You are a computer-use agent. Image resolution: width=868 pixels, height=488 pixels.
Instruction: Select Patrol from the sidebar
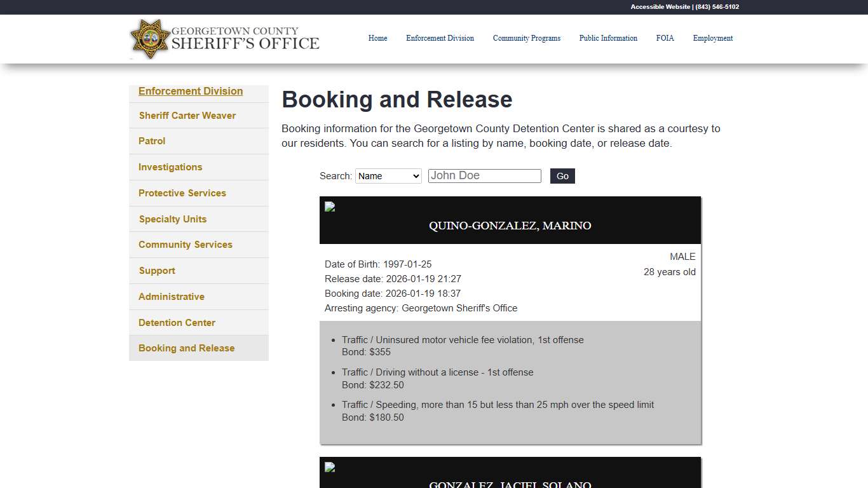(x=151, y=141)
